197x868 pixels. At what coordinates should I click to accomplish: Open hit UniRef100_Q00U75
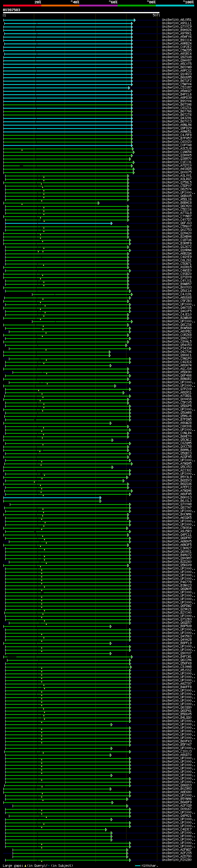pyautogui.click(x=177, y=172)
